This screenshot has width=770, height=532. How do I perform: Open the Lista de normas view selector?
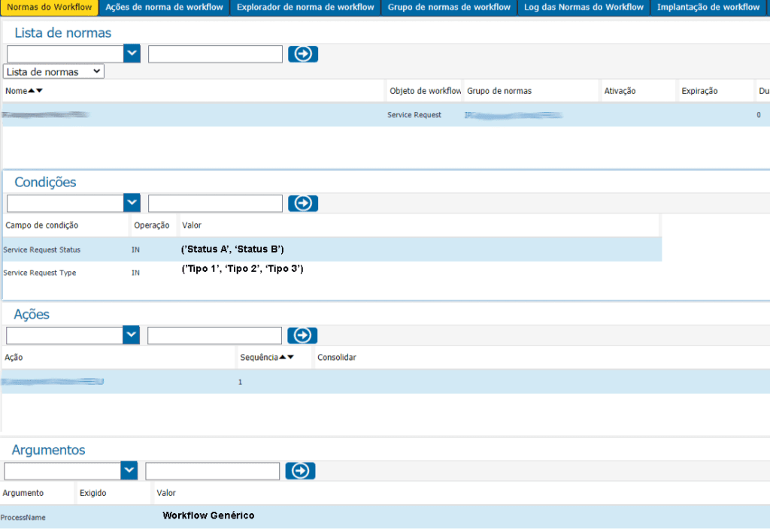pos(53,71)
